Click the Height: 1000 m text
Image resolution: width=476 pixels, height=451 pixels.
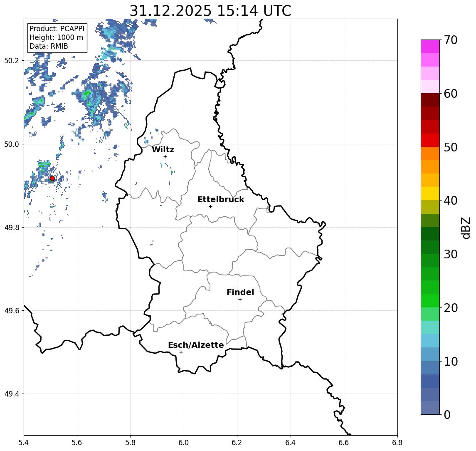pyautogui.click(x=56, y=38)
